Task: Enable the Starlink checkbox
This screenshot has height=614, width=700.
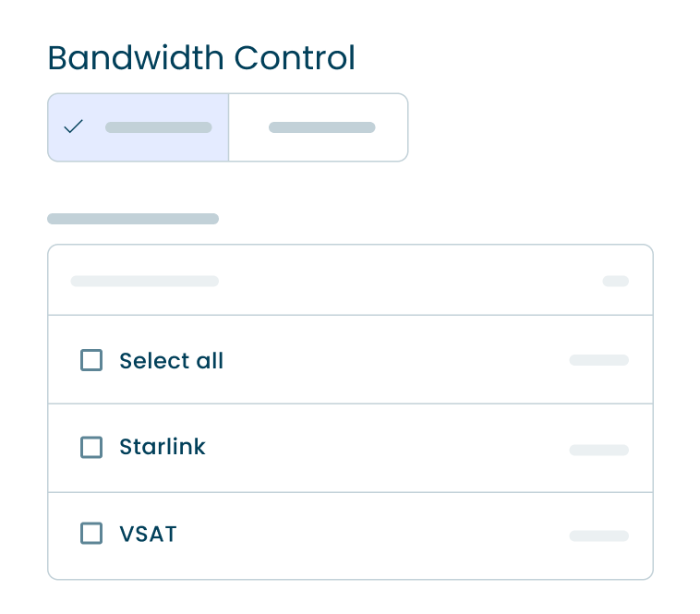Action: coord(91,447)
